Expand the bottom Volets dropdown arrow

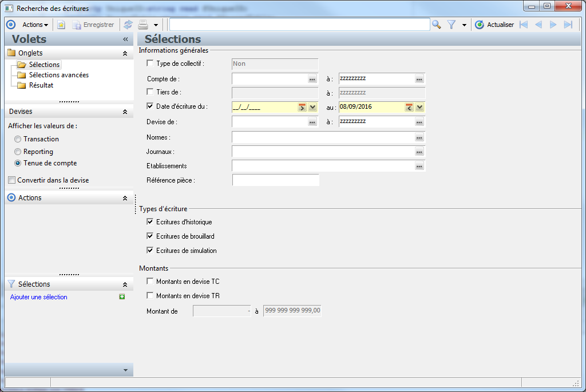tap(125, 370)
